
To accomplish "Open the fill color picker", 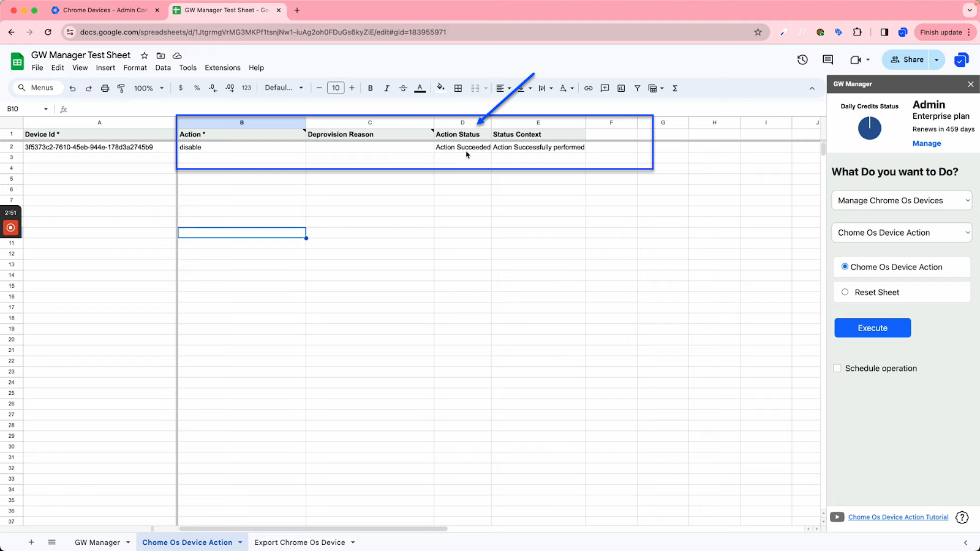I will [440, 88].
